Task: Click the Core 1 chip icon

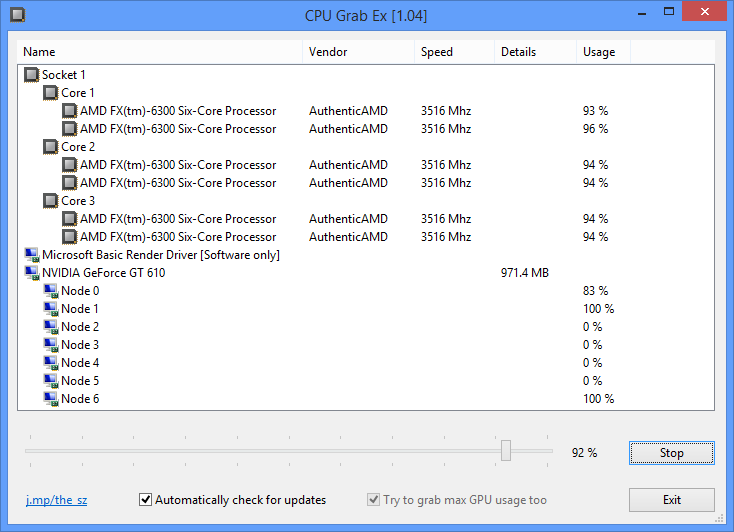Action: point(51,93)
